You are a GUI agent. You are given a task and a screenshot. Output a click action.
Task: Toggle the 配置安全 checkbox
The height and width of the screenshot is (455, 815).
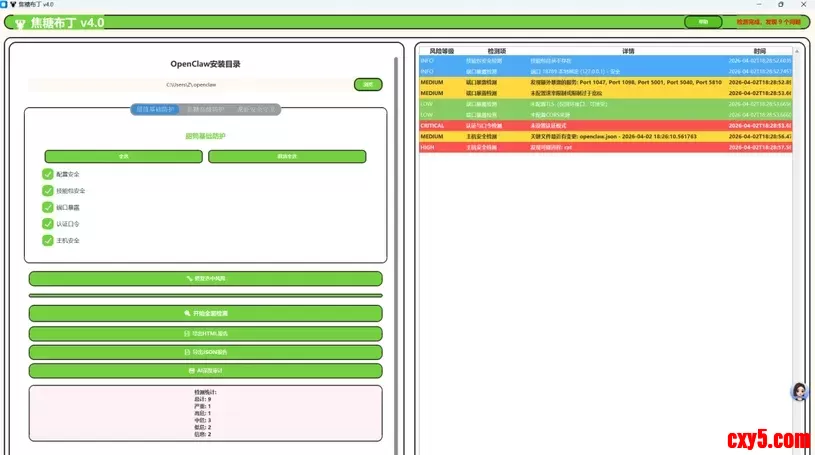point(48,174)
